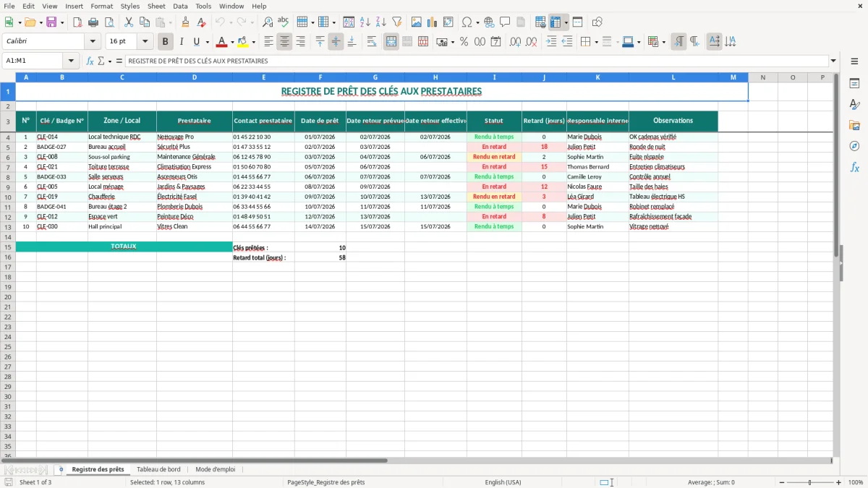Image resolution: width=868 pixels, height=488 pixels.
Task: Click the Print icon
Action: tap(93, 22)
